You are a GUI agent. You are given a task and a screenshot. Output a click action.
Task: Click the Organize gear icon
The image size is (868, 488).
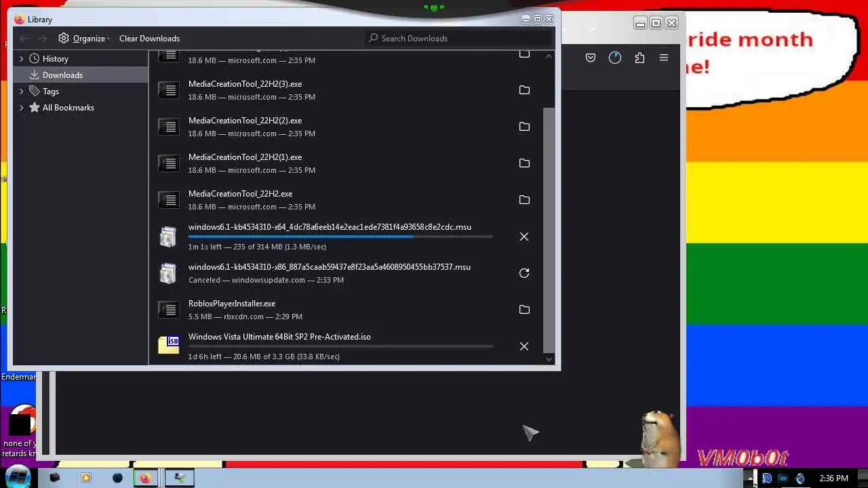point(64,39)
